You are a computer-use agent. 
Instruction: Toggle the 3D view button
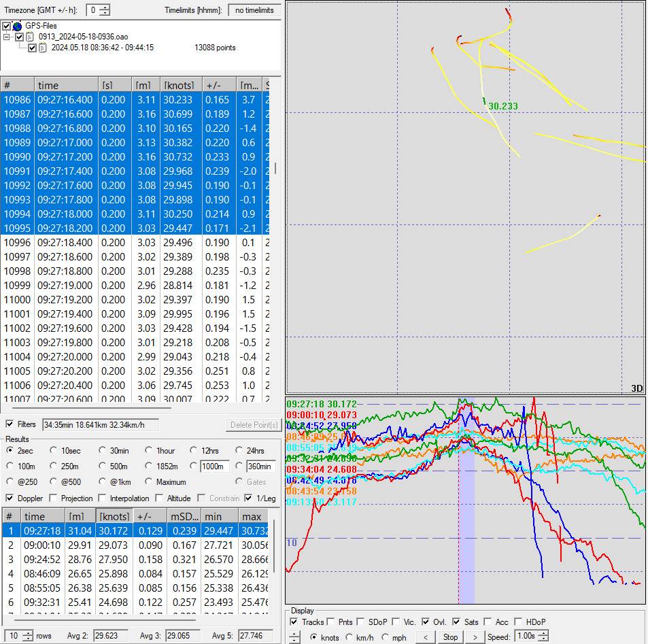coord(636,388)
